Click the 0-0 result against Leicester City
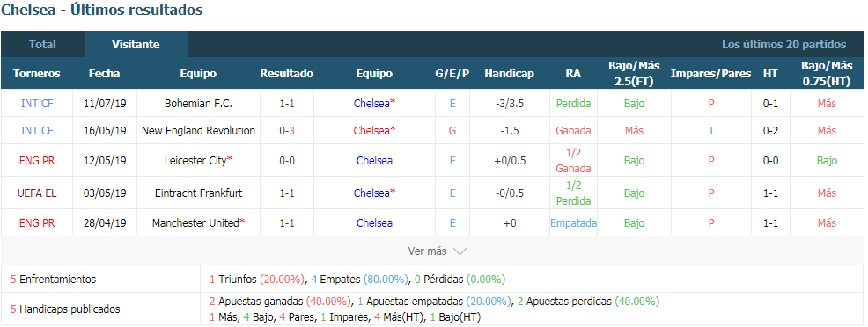 click(x=287, y=161)
